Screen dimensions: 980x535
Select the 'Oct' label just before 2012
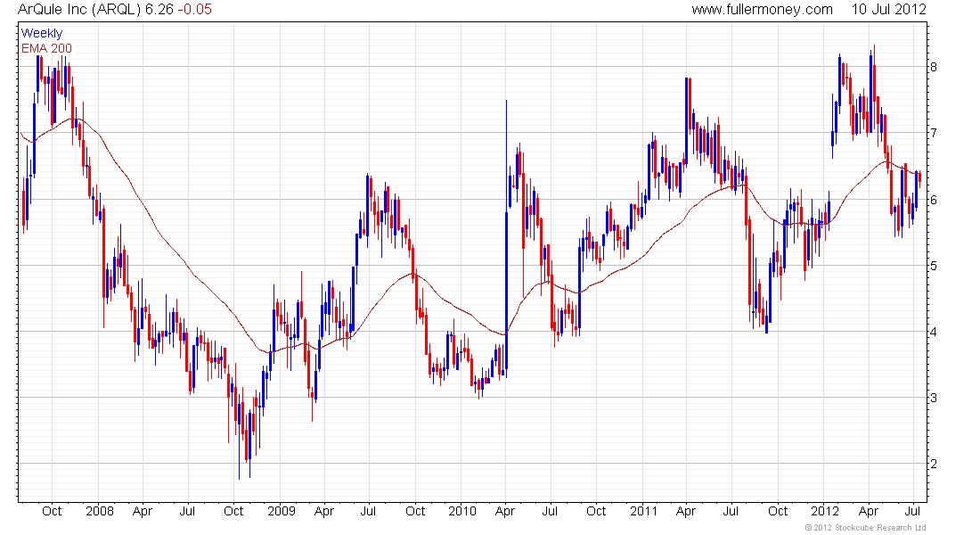[778, 511]
